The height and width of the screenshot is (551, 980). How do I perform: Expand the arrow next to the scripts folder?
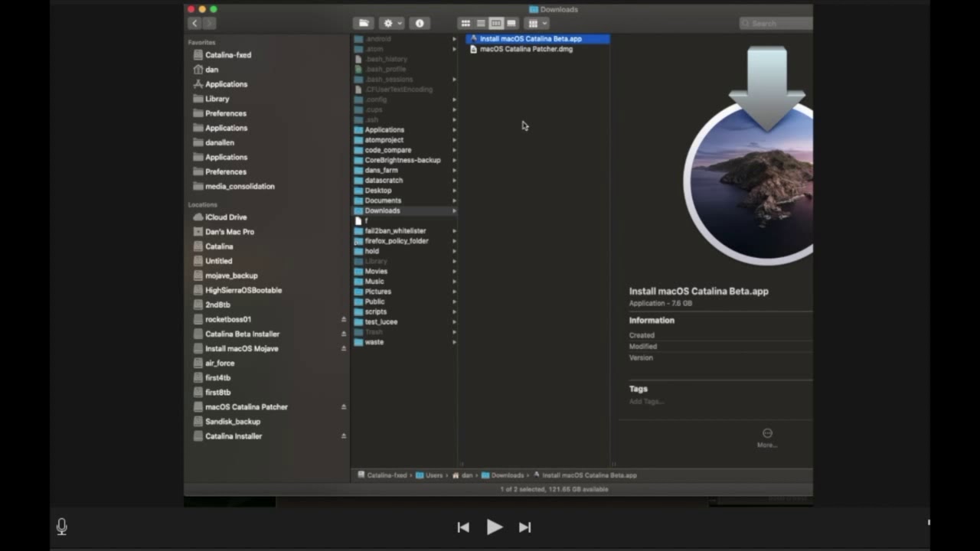(454, 311)
